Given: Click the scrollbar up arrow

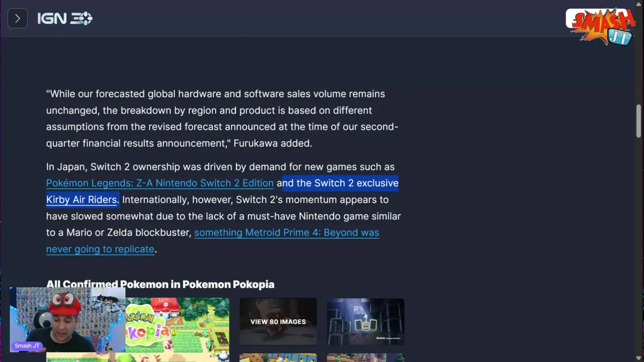Looking at the screenshot, I should 639,4.
